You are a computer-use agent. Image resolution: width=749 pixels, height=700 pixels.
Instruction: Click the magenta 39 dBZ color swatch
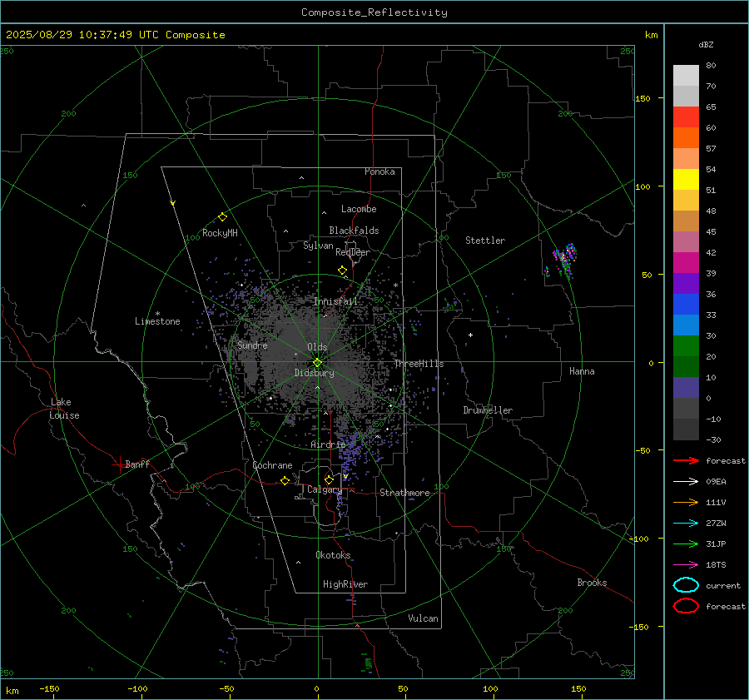tap(686, 263)
